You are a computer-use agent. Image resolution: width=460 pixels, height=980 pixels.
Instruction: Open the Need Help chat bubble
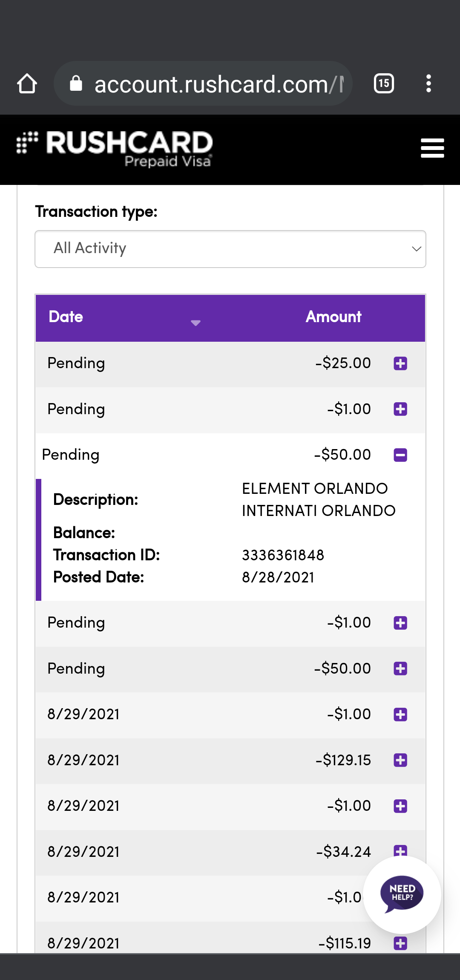[402, 894]
